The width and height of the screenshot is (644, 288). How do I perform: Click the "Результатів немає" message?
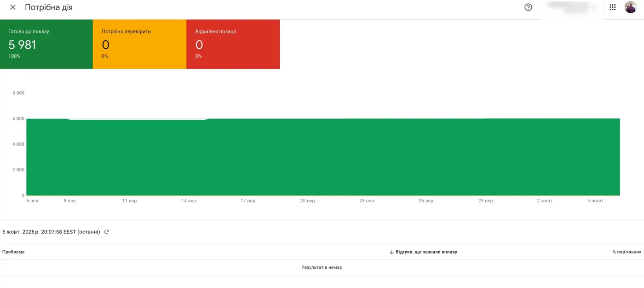322,267
